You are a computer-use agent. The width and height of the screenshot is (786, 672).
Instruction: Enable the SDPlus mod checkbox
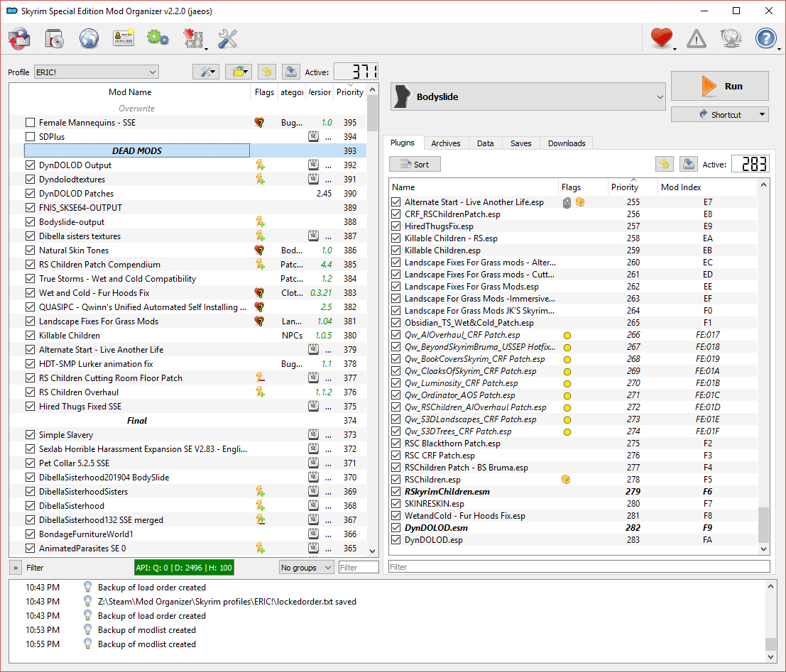30,136
